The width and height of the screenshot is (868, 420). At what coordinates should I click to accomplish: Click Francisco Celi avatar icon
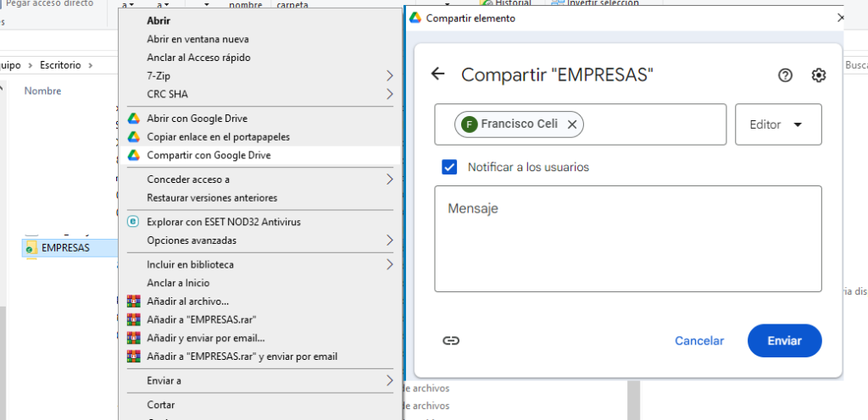(x=469, y=124)
